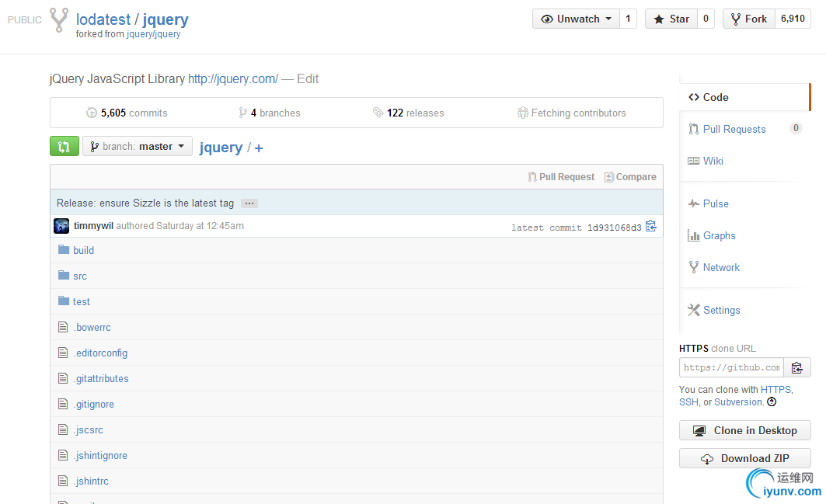Click inside the HTTPS clone URL field
The image size is (826, 504).
click(x=732, y=367)
